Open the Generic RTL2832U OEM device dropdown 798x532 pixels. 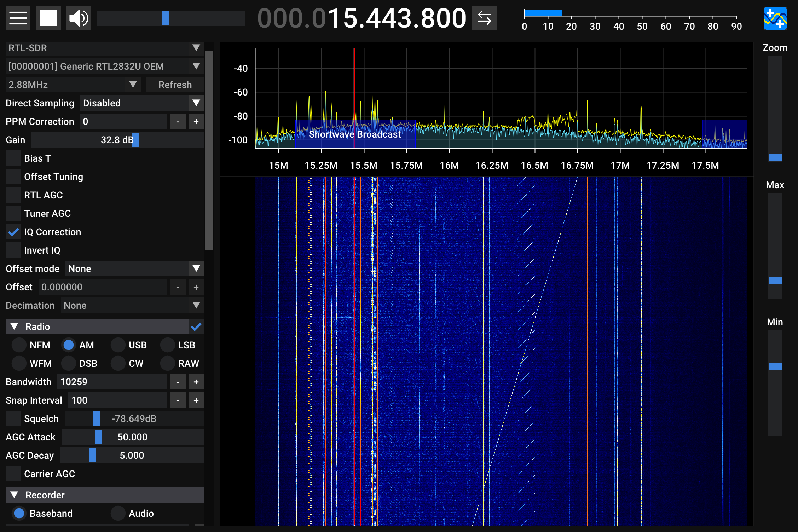coord(105,66)
